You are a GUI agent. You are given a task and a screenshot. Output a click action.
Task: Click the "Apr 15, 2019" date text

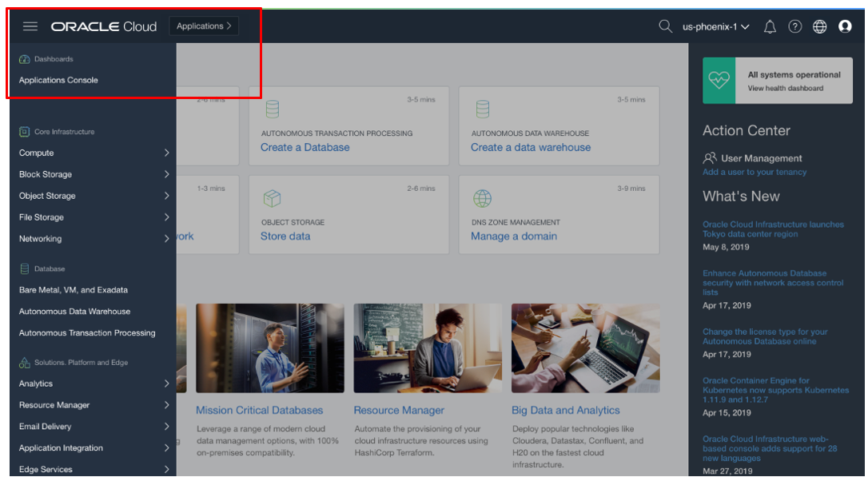pyautogui.click(x=727, y=413)
